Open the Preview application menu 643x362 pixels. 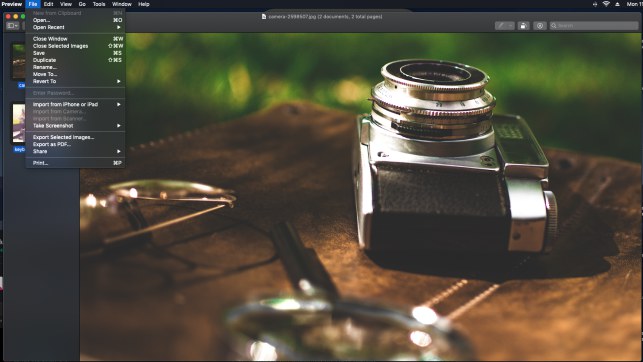click(x=12, y=4)
